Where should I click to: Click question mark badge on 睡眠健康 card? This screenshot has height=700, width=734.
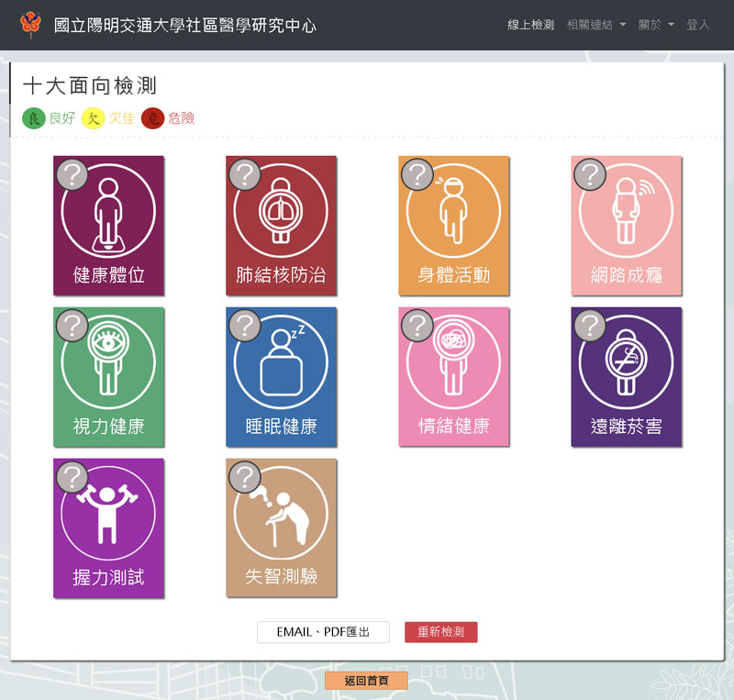[x=245, y=326]
